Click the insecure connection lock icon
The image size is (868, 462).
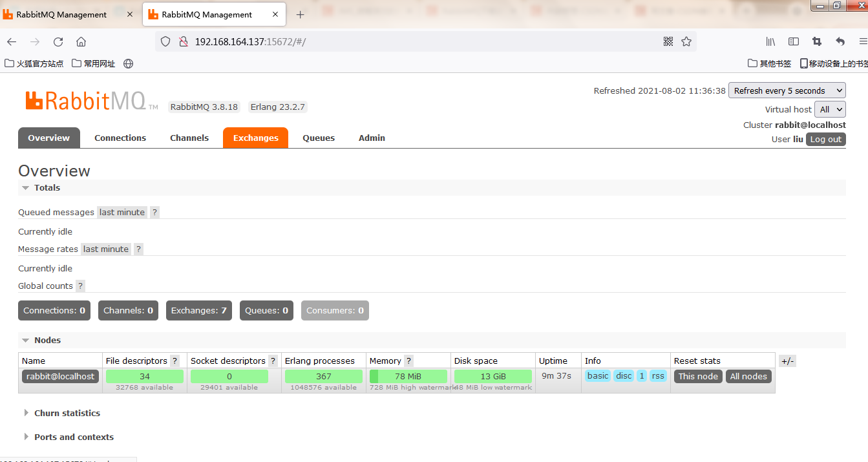(x=183, y=41)
